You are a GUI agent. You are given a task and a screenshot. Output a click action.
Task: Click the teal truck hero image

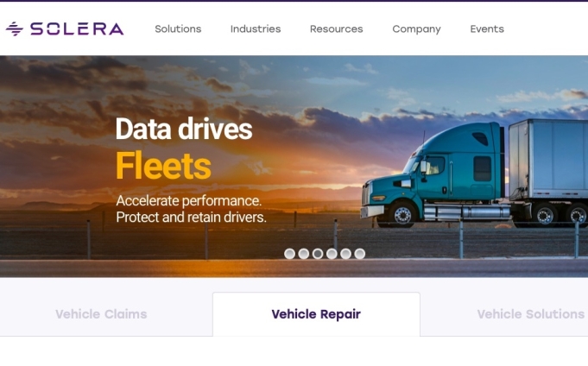point(474,174)
